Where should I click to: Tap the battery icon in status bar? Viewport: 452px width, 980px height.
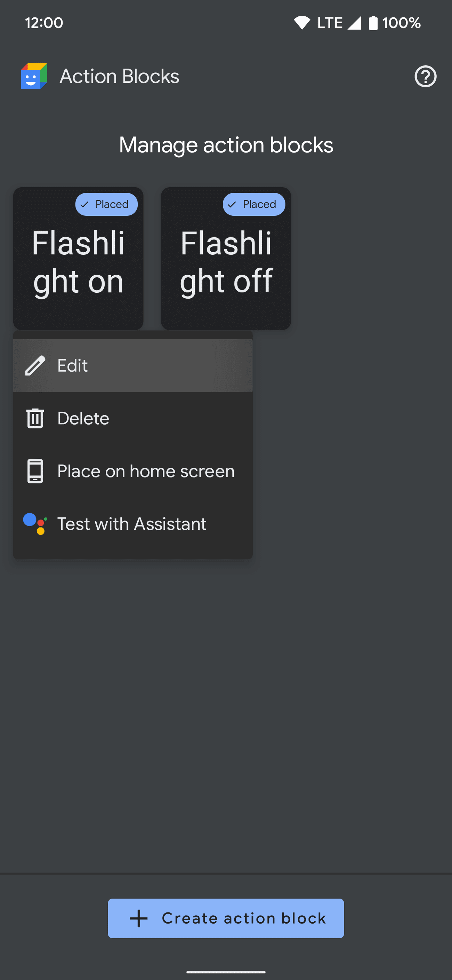click(x=373, y=23)
